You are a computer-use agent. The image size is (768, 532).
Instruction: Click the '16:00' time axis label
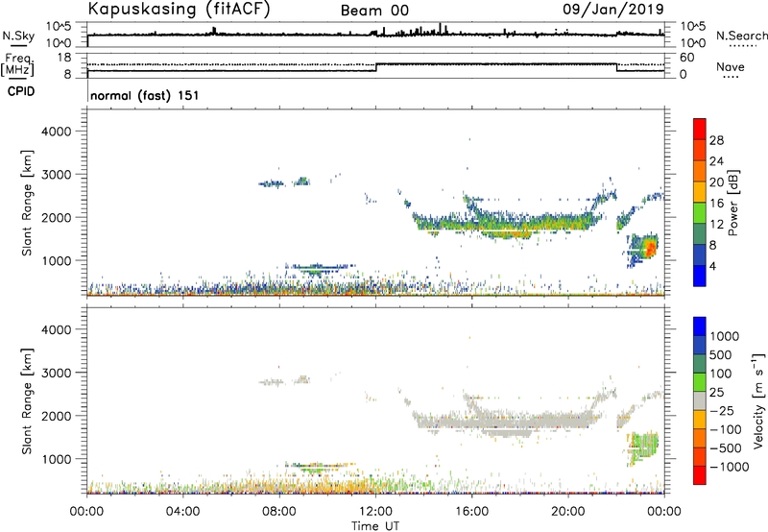click(471, 512)
